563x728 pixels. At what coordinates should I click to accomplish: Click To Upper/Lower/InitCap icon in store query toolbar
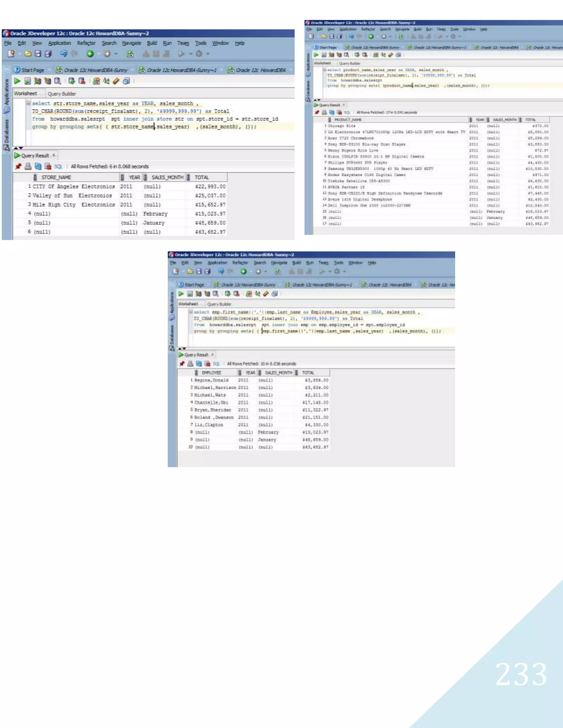[106, 81]
